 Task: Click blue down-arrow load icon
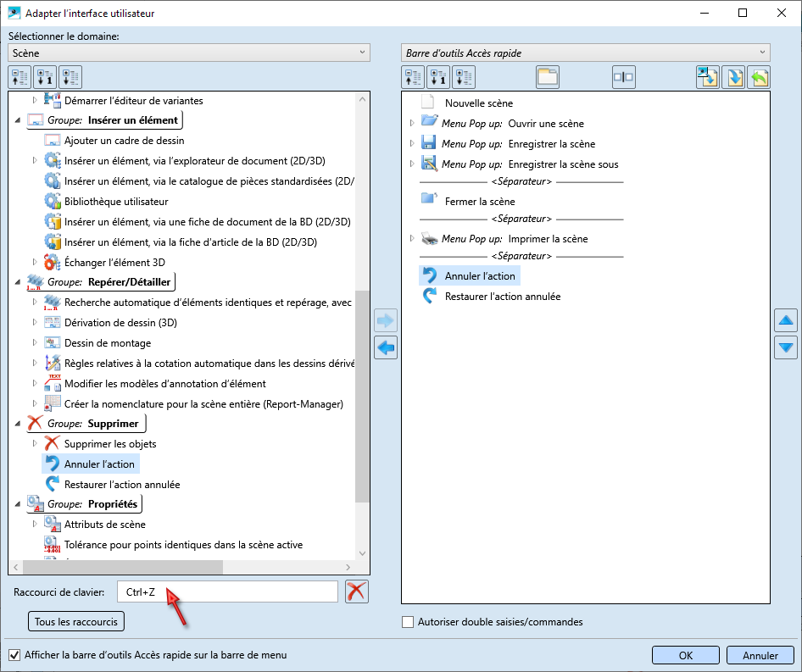tap(733, 78)
